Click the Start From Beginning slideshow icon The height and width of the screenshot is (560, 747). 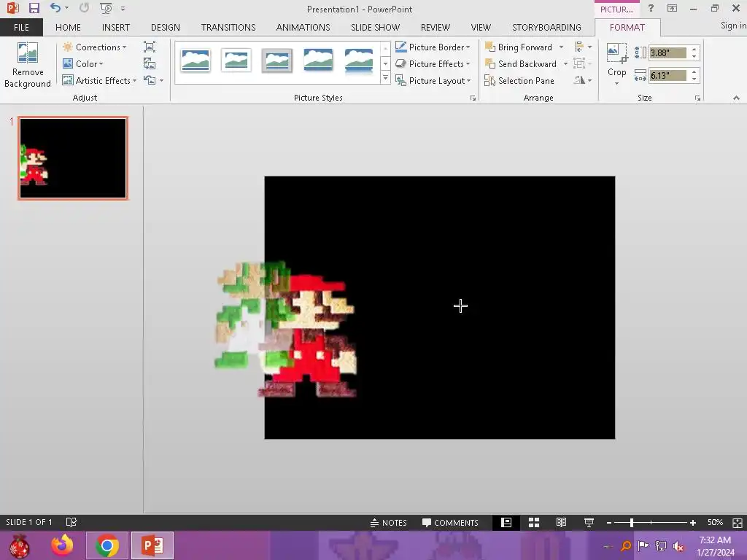(x=106, y=8)
